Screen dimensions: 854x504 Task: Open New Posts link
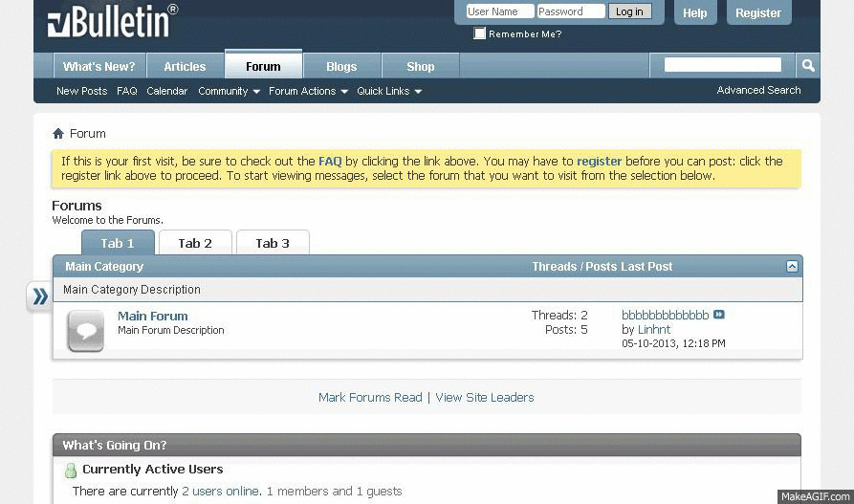[x=81, y=91]
